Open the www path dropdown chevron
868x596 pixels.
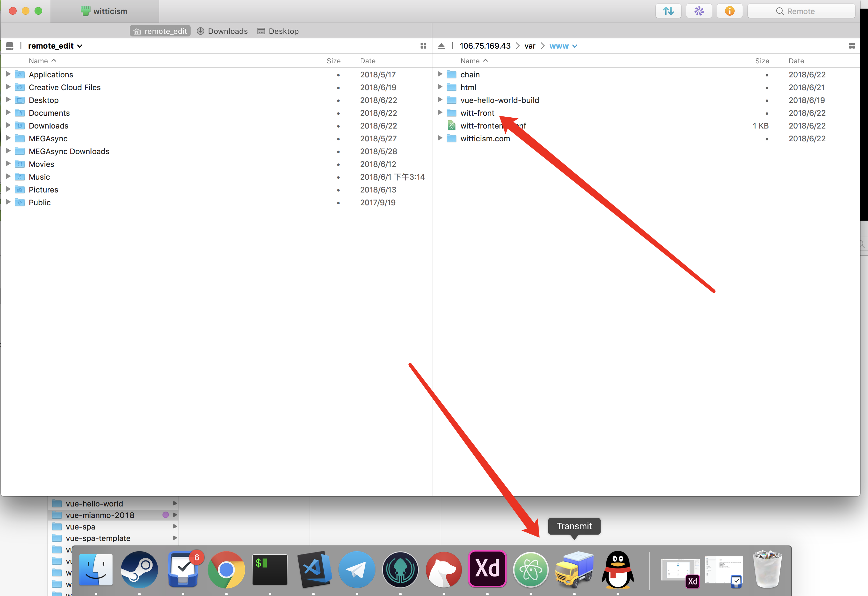[575, 46]
